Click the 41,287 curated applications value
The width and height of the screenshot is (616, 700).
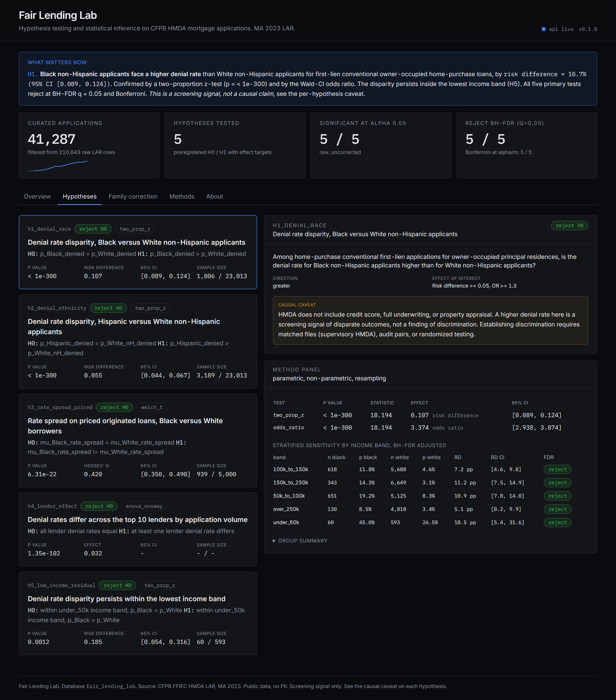[51, 139]
